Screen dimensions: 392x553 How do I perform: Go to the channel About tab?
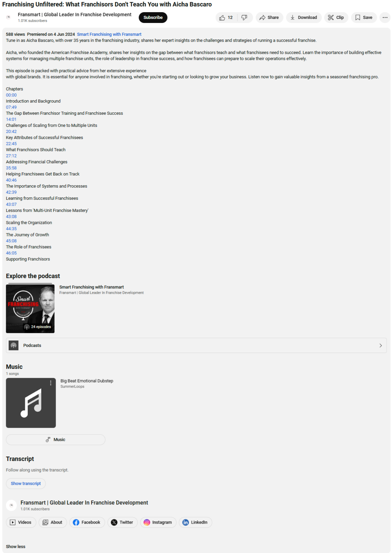click(x=53, y=522)
